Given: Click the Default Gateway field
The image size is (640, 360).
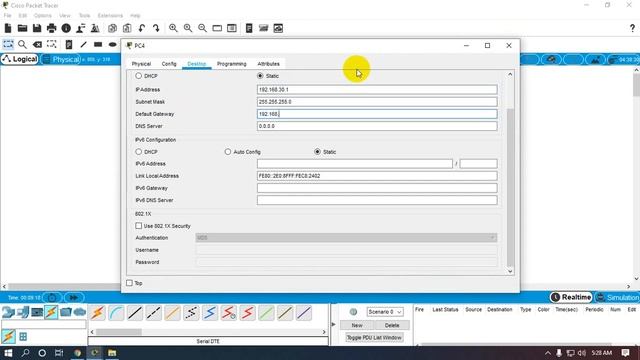Looking at the screenshot, I should tap(377, 114).
